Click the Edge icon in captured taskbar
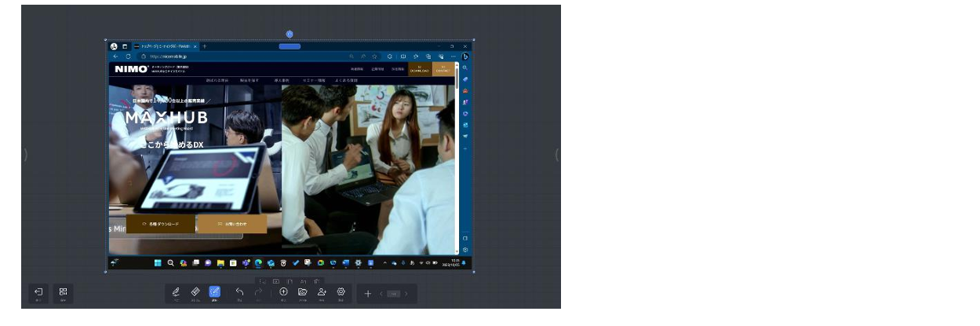Screen dimensions: 980x326 [258, 262]
